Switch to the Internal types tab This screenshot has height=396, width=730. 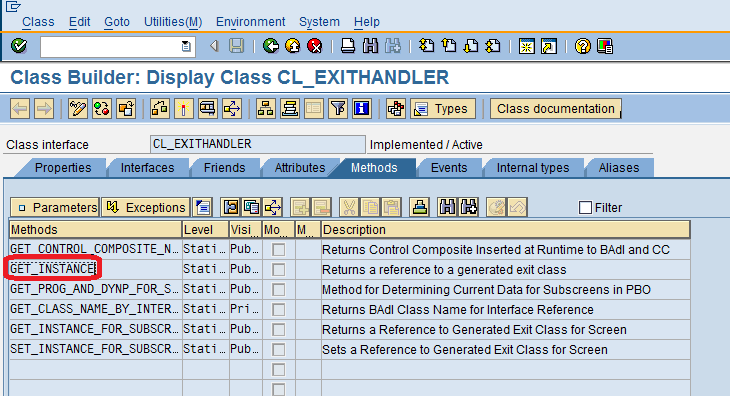pos(533,168)
